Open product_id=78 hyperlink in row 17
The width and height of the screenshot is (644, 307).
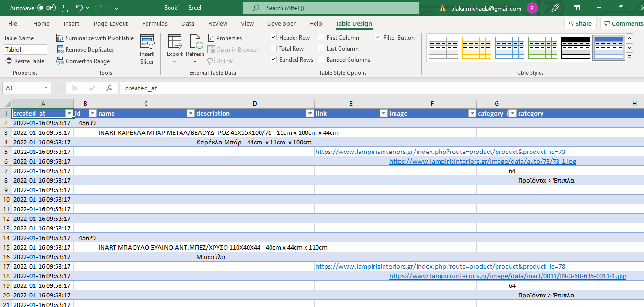(x=440, y=267)
